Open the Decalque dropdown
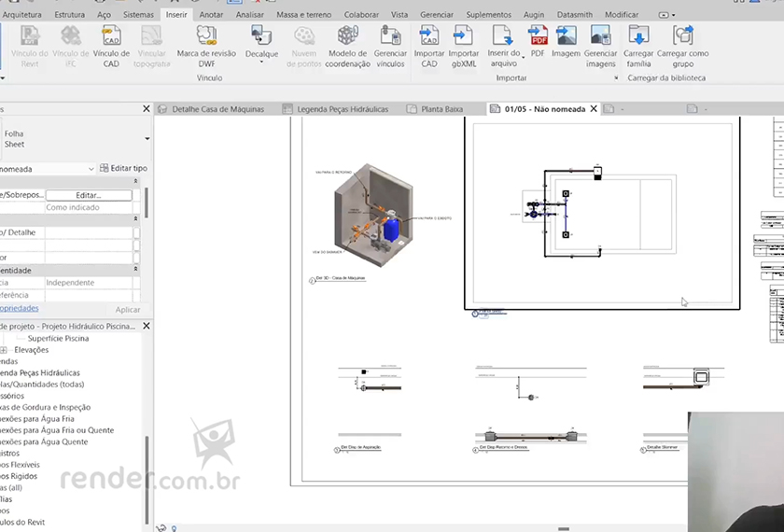784x532 pixels. tap(261, 62)
